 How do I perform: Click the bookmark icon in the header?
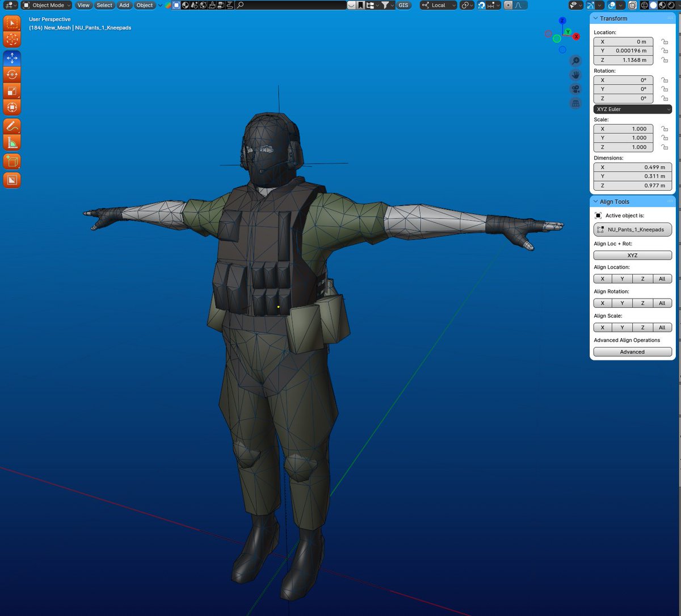[361, 5]
